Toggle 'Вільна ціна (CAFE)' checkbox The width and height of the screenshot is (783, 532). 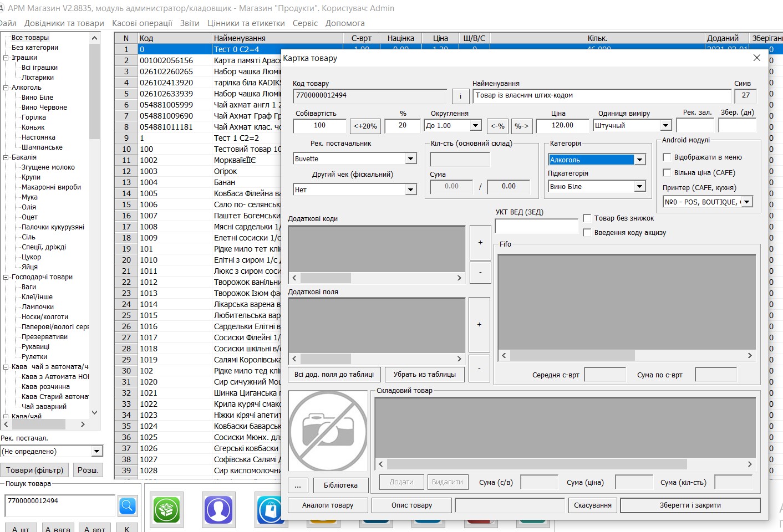coord(667,173)
